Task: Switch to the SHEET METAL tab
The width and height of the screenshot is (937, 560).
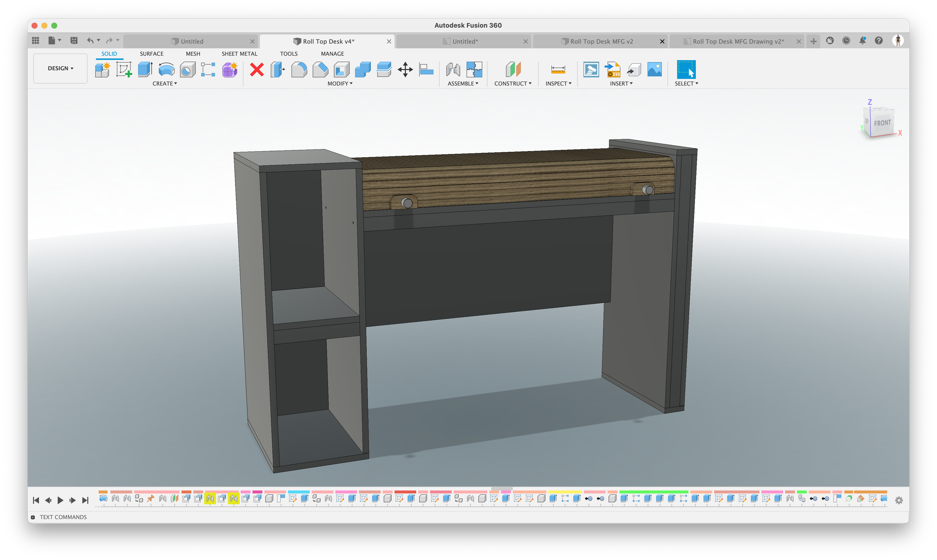Action: 239,54
